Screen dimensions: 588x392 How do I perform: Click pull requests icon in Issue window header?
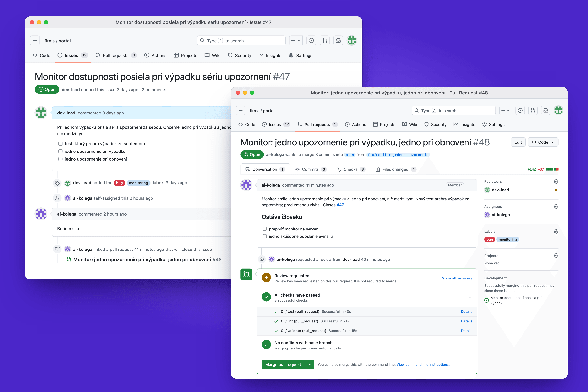coord(325,41)
